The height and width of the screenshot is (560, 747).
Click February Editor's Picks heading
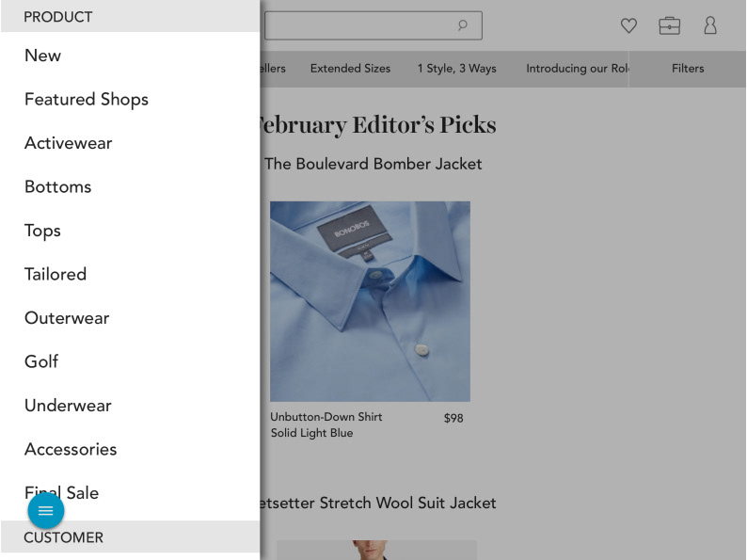[376, 125]
